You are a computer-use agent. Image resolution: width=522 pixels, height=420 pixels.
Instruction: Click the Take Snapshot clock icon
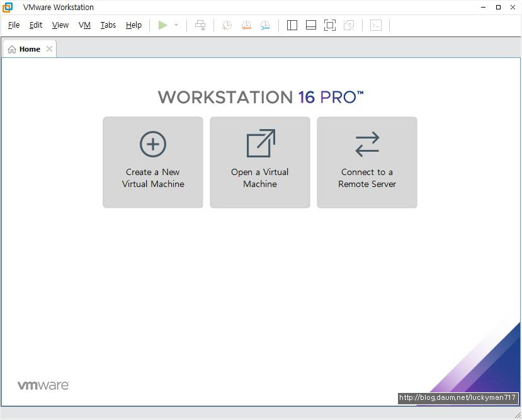[227, 25]
